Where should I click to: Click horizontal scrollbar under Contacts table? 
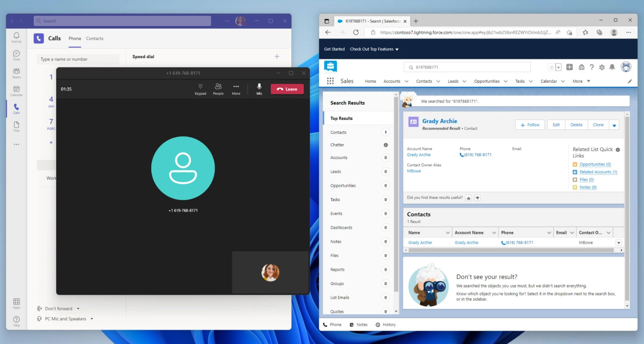(510, 250)
